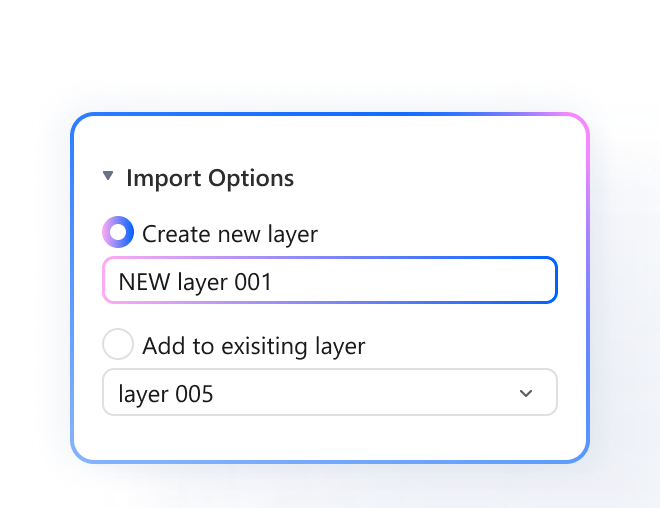Click the "Add to exisiting layer" label text
Image resolution: width=660 pixels, height=508 pixels.
pos(254,346)
